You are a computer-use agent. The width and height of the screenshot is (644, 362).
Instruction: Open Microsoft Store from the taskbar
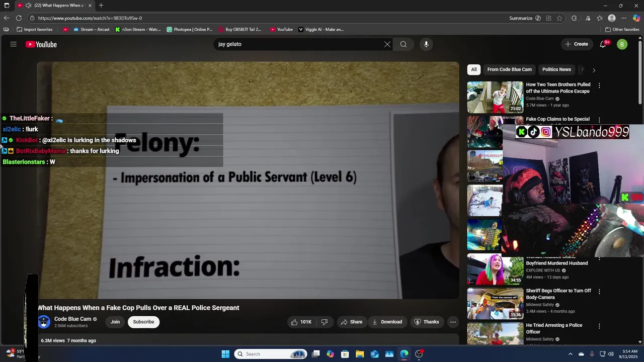click(x=345, y=354)
